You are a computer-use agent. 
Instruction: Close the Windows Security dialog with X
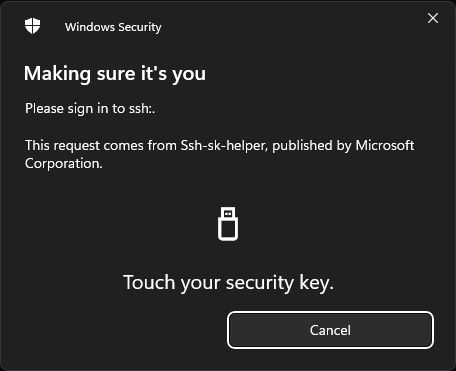point(433,18)
